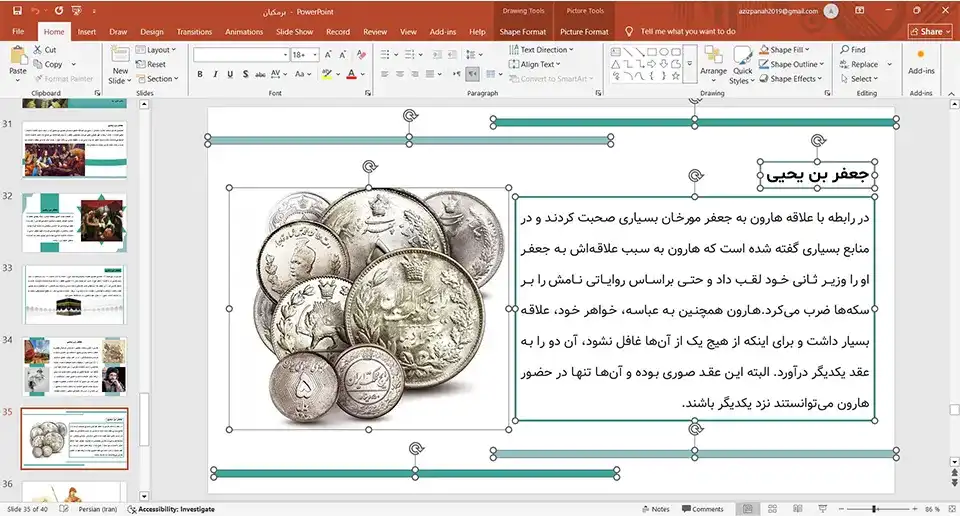Screen dimensions: 960x516
Task: Cut the selection with the scissors icon
Action: click(x=38, y=50)
